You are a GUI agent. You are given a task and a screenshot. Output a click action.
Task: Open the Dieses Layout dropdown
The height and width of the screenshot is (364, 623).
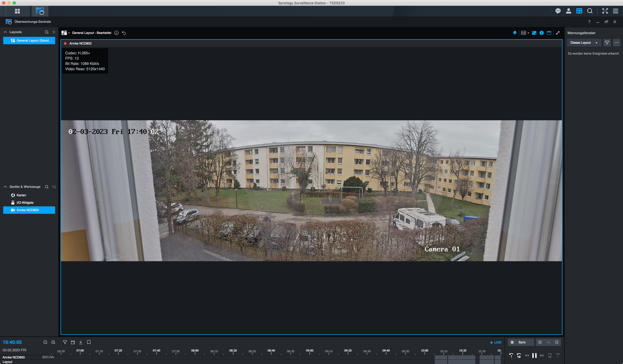[x=584, y=43]
